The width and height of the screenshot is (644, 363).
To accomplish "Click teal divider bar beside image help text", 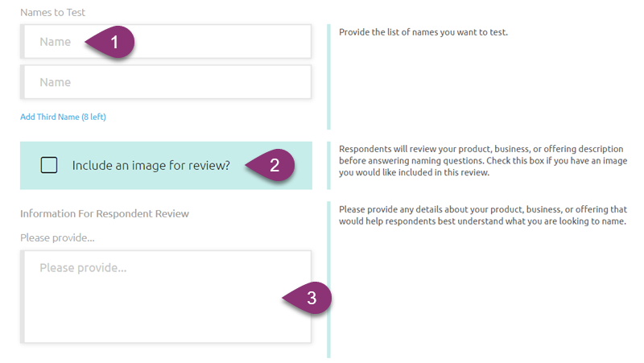I will [328, 165].
